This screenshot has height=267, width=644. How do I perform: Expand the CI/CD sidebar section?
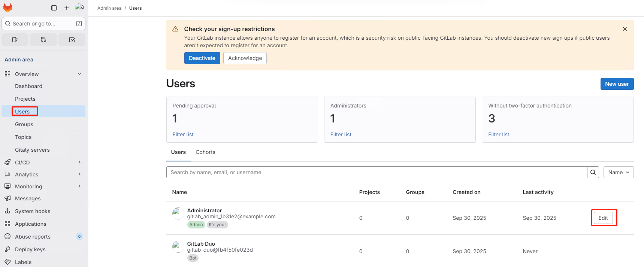pyautogui.click(x=79, y=162)
